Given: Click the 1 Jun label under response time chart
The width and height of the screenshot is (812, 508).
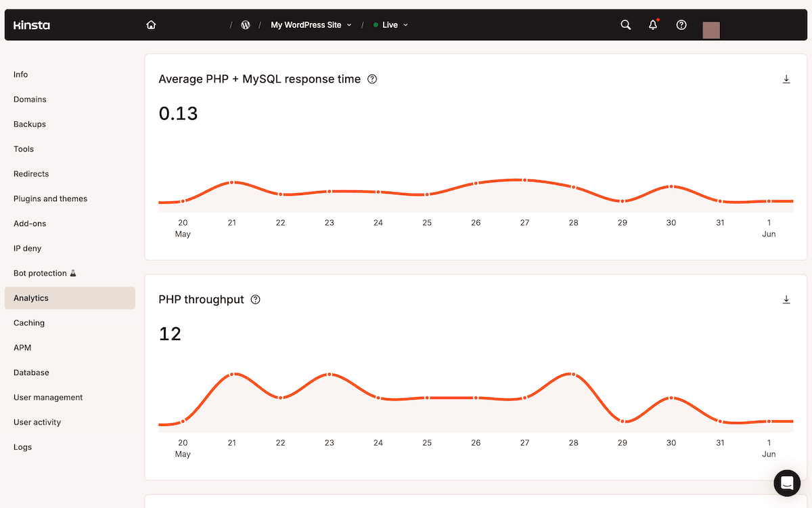Looking at the screenshot, I should (x=769, y=228).
